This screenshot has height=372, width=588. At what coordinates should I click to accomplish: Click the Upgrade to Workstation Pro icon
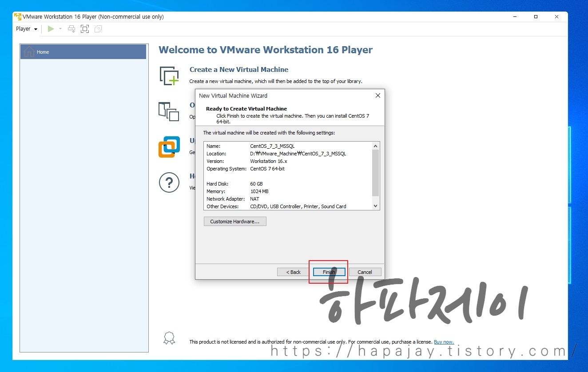pos(169,147)
